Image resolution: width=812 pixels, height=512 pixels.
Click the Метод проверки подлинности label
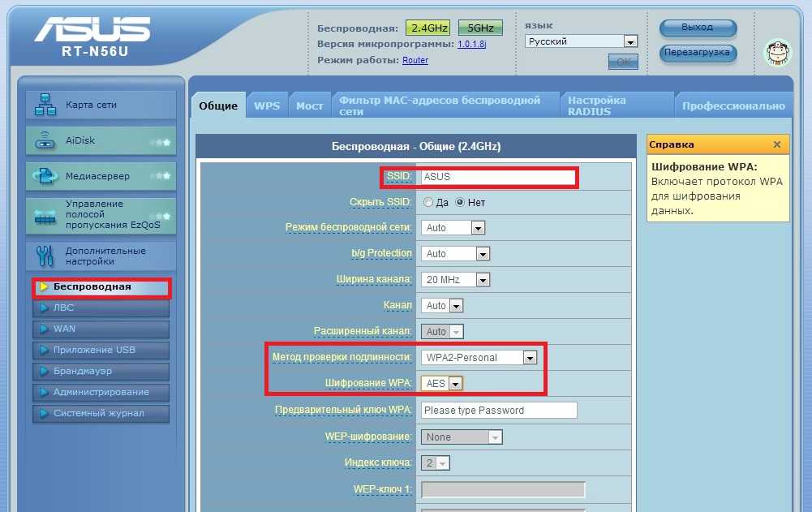pyautogui.click(x=342, y=357)
